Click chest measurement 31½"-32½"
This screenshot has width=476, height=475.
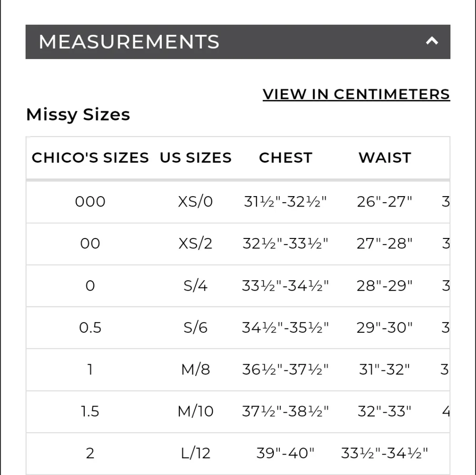pos(286,202)
